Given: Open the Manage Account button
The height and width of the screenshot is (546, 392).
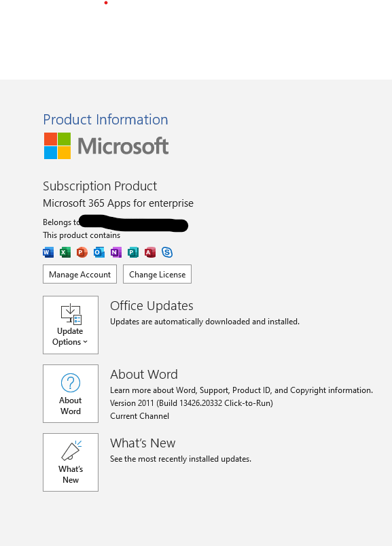Looking at the screenshot, I should click(79, 274).
